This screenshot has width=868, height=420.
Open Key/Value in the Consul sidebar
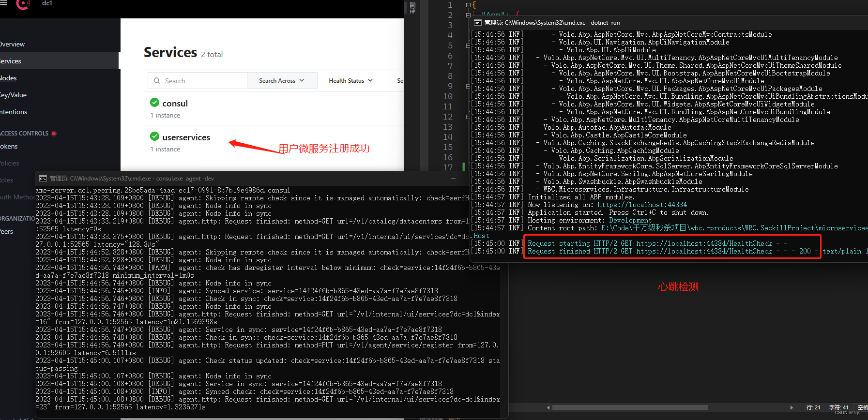coord(13,95)
